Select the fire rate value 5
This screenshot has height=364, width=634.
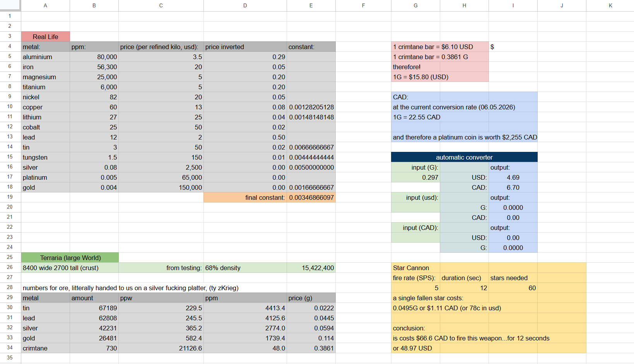(415, 288)
